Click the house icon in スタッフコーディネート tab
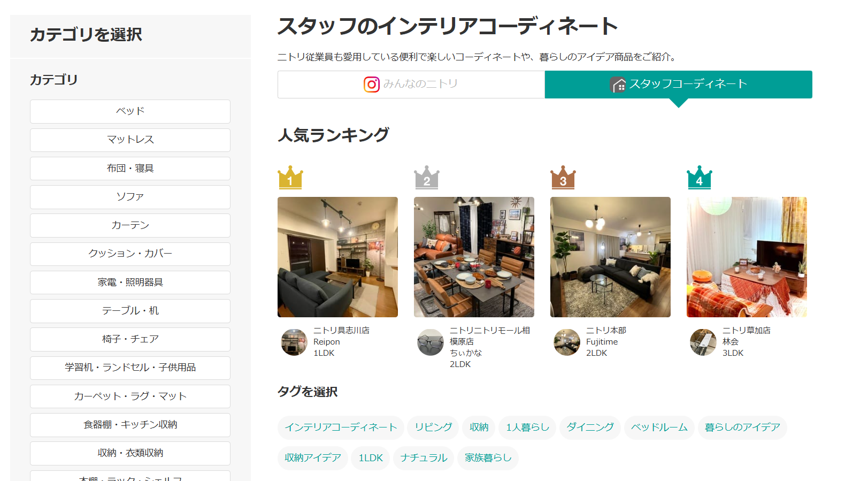 pyautogui.click(x=618, y=85)
